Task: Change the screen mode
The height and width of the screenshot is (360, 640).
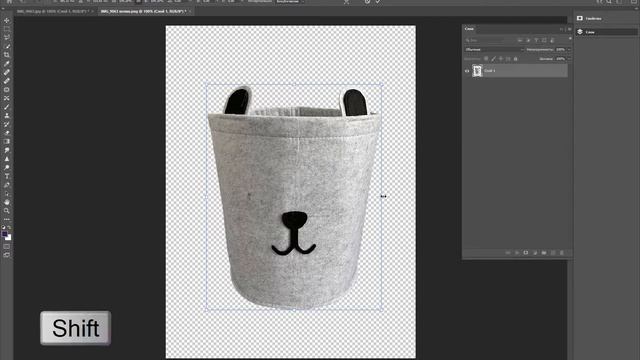Action: pos(7,255)
